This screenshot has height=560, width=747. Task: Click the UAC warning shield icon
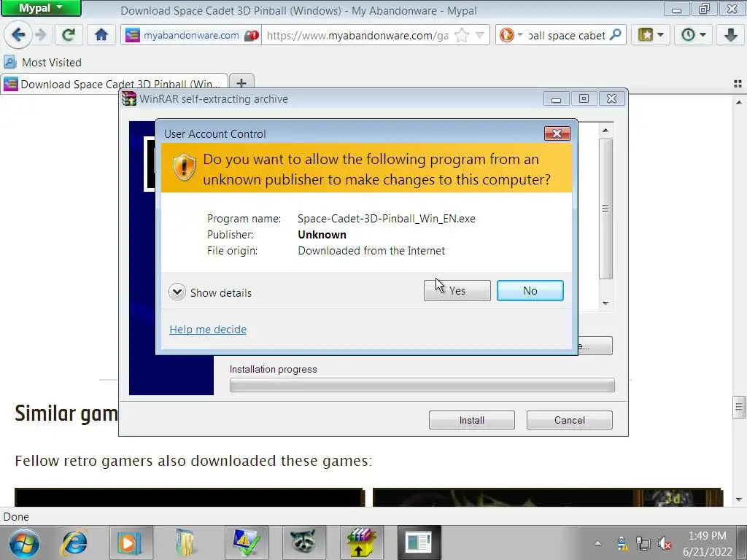[x=184, y=167]
